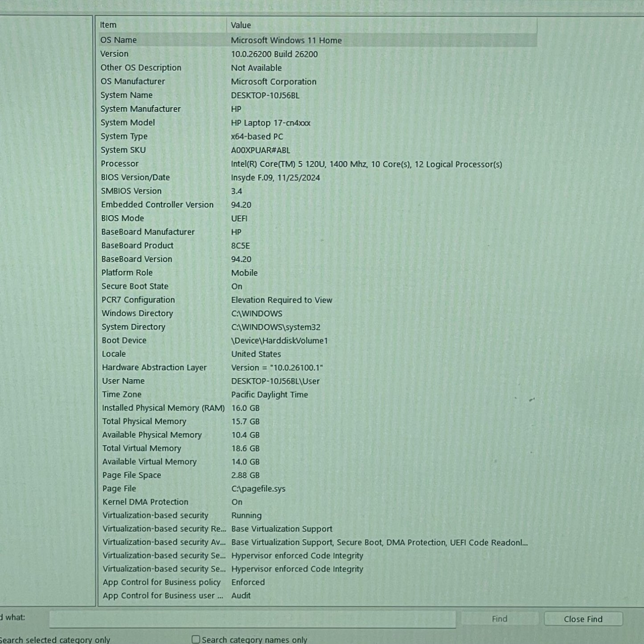Image resolution: width=644 pixels, height=644 pixels.
Task: Click the Intel Core 5 120U processor value
Action: pos(366,164)
